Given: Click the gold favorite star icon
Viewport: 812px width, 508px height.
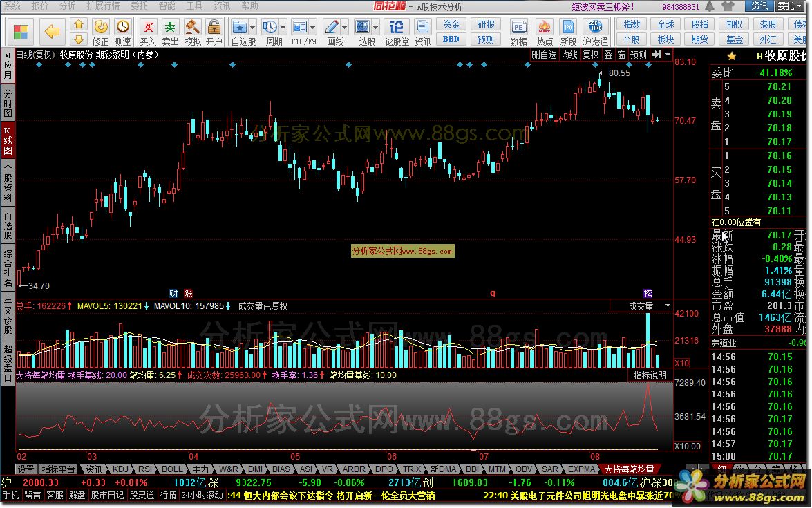Looking at the screenshot, I should click(x=731, y=55).
